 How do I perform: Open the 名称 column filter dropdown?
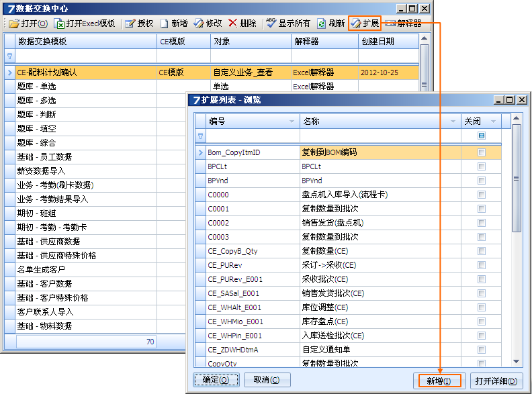(452, 121)
